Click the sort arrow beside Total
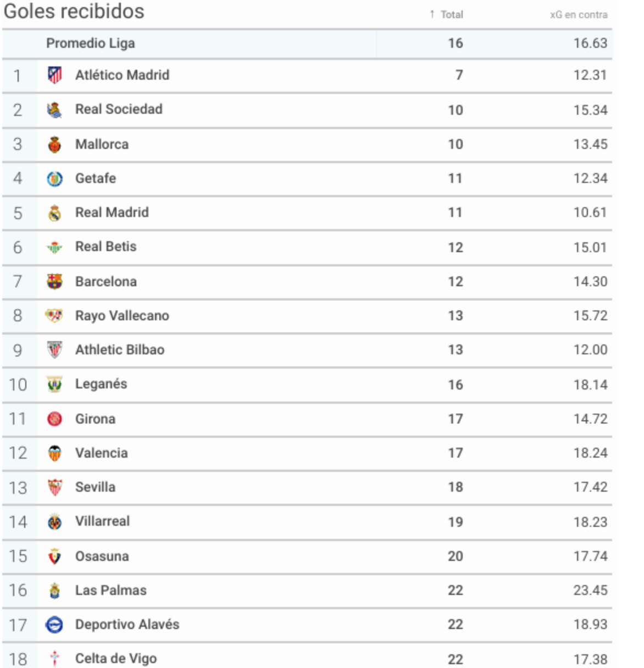The width and height of the screenshot is (644, 668). [432, 14]
